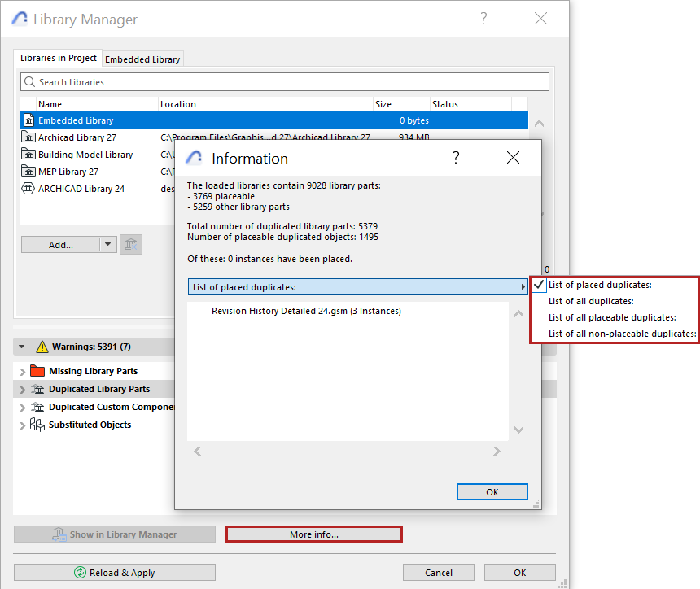Click the ARCHICAD Library 24 server icon
The height and width of the screenshot is (589, 700).
point(28,188)
